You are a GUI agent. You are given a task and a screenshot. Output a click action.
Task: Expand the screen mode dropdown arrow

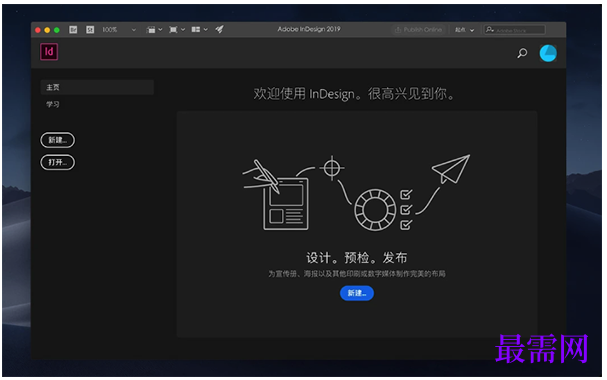click(x=183, y=30)
